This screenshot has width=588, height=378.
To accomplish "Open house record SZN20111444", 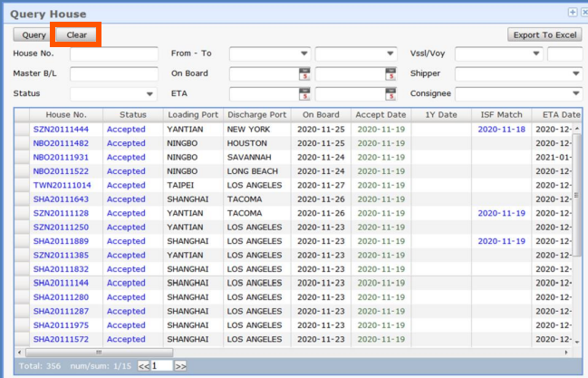I will (x=61, y=130).
